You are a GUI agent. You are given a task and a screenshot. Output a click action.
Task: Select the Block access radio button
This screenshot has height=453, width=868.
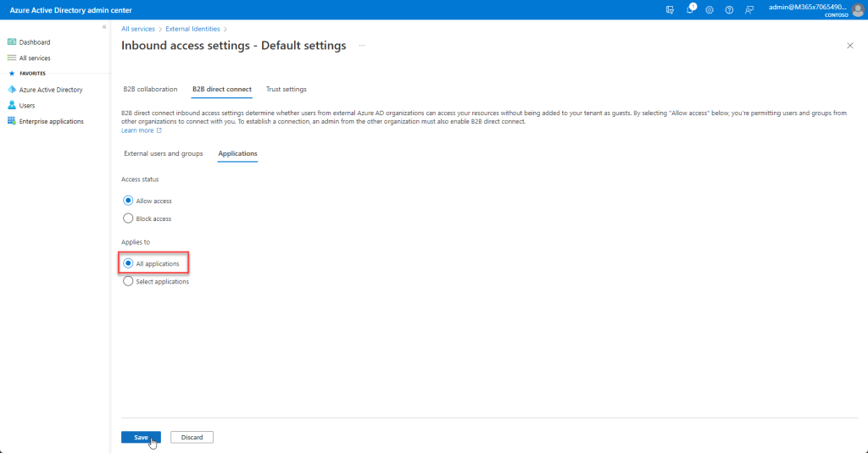(x=128, y=218)
